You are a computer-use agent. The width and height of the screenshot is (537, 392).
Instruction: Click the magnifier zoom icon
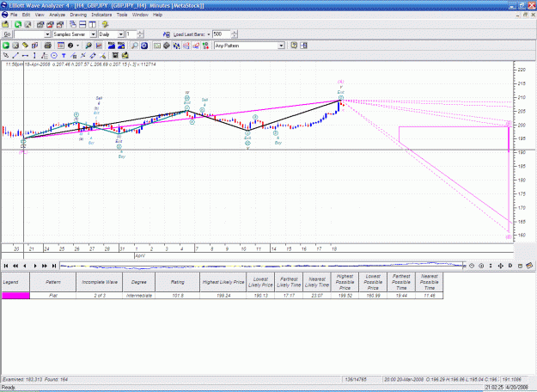tap(135, 46)
